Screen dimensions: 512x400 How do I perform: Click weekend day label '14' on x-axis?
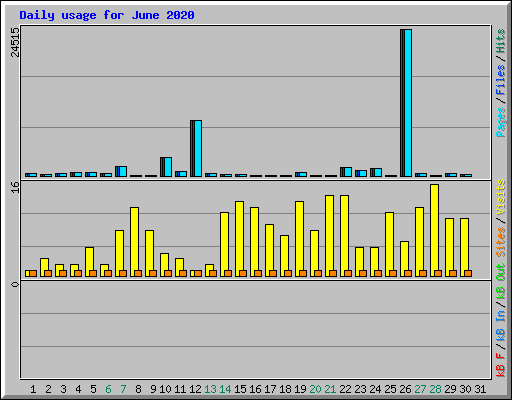[x=225, y=389]
